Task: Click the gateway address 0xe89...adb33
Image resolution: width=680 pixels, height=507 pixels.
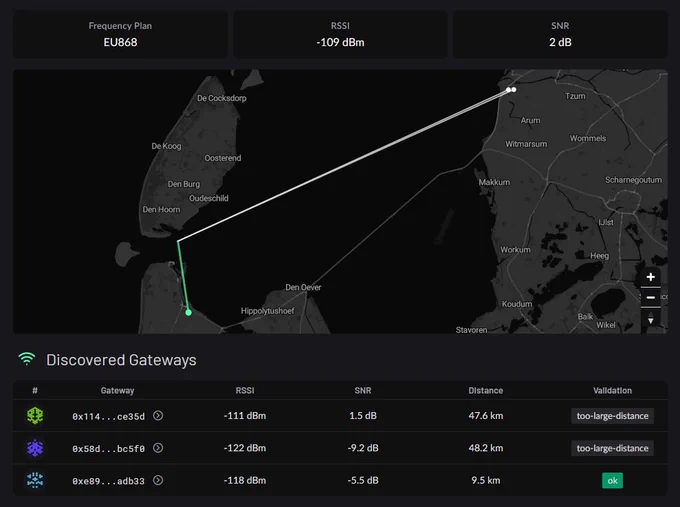Action: point(108,481)
